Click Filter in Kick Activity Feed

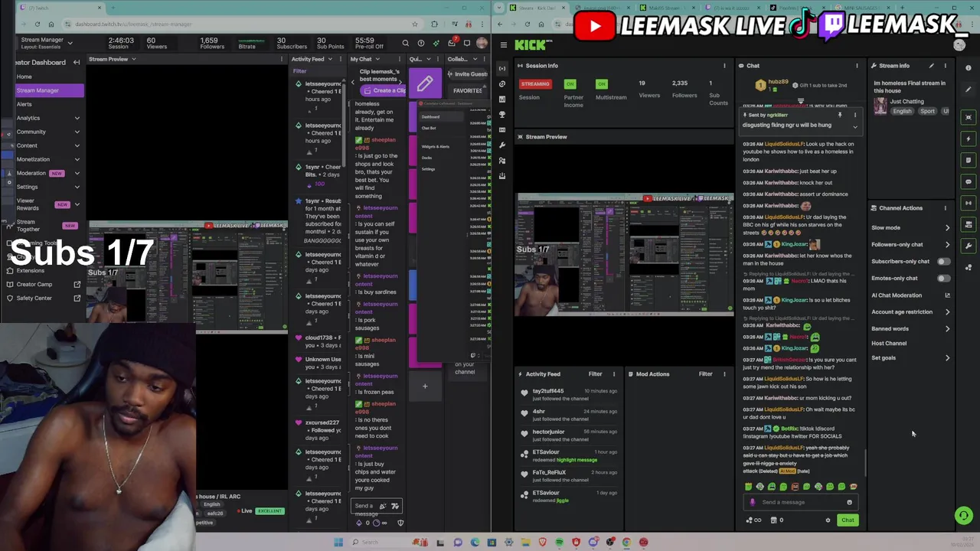click(x=595, y=374)
